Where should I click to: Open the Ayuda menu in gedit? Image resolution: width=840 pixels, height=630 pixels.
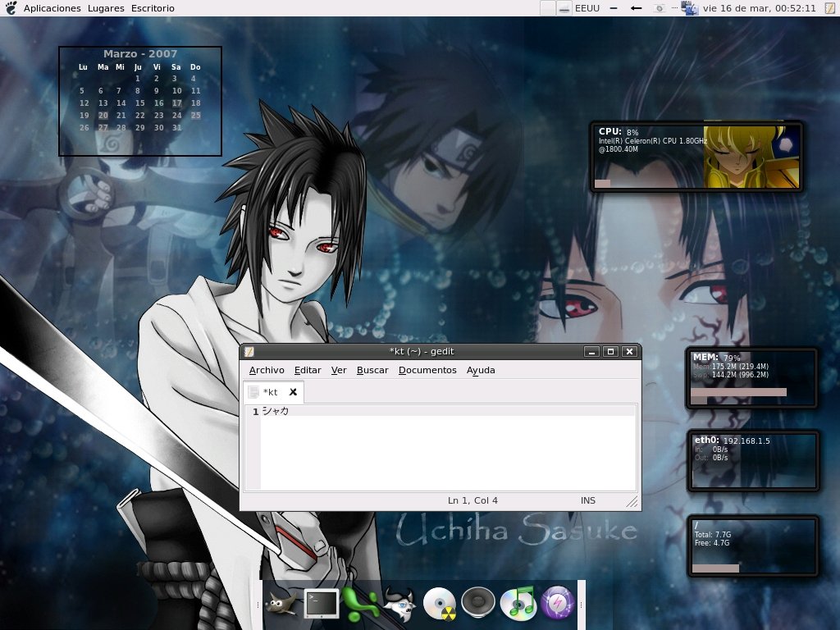[481, 370]
